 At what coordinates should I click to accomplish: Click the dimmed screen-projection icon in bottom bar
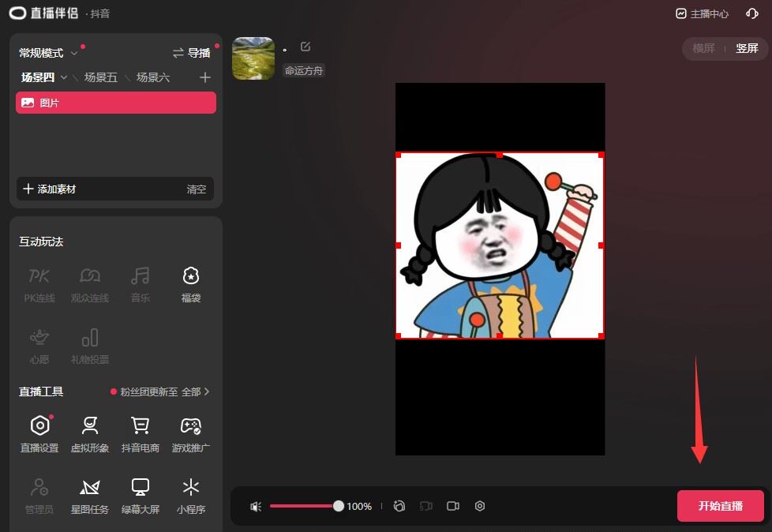point(426,506)
